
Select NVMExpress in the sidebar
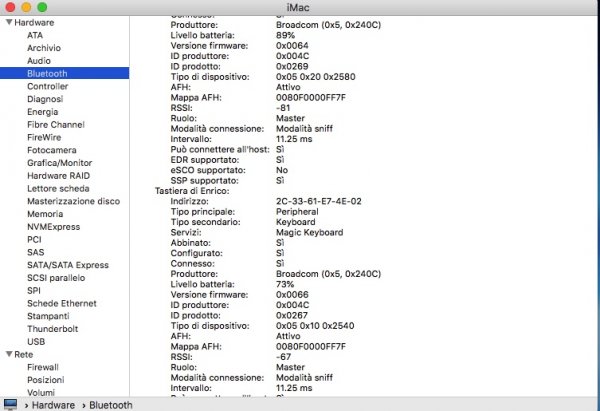[x=54, y=227]
